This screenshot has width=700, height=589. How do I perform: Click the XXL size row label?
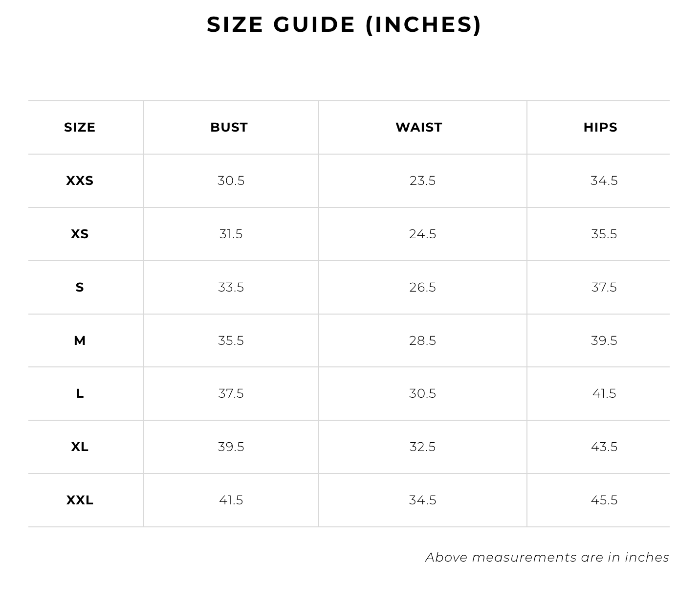(80, 500)
